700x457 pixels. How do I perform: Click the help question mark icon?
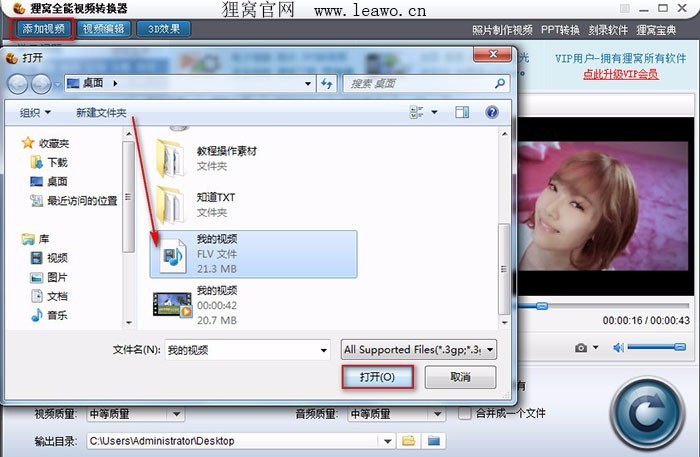coord(492,112)
